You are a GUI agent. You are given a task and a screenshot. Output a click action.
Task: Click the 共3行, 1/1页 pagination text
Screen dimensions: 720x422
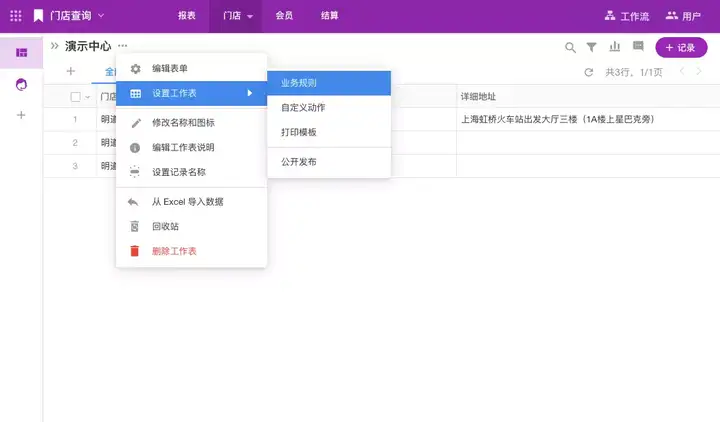[x=634, y=72]
